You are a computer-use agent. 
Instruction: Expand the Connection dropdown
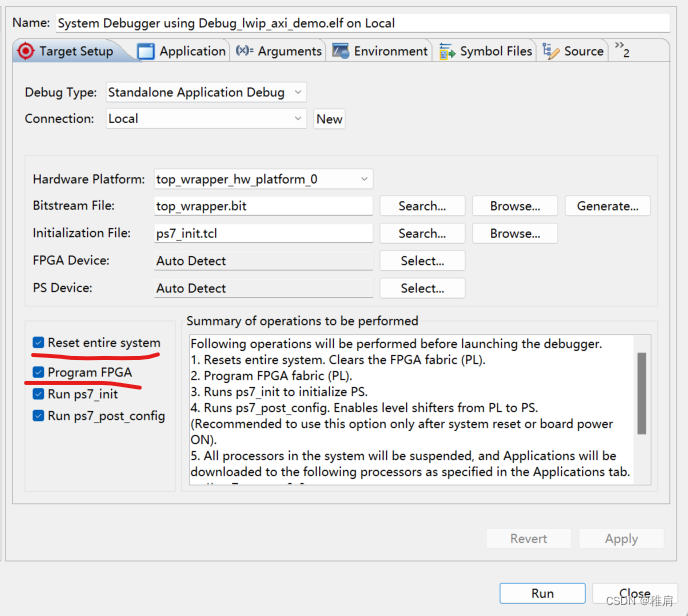coord(206,119)
